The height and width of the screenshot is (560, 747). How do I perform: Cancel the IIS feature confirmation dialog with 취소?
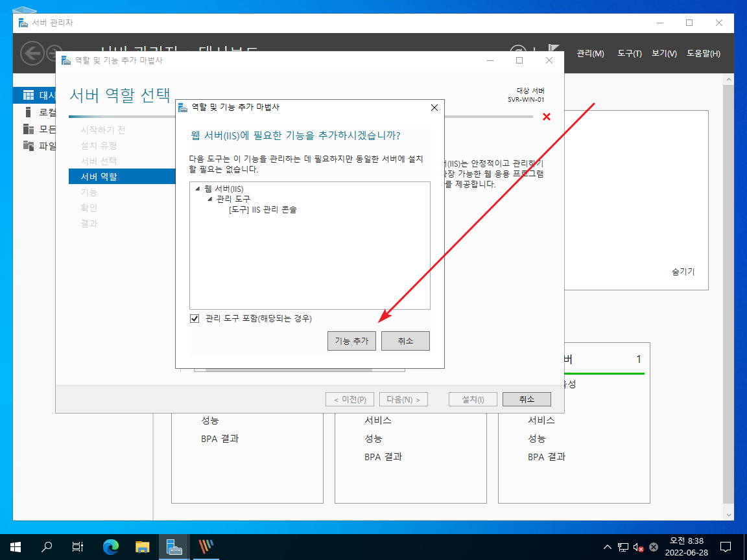point(405,341)
